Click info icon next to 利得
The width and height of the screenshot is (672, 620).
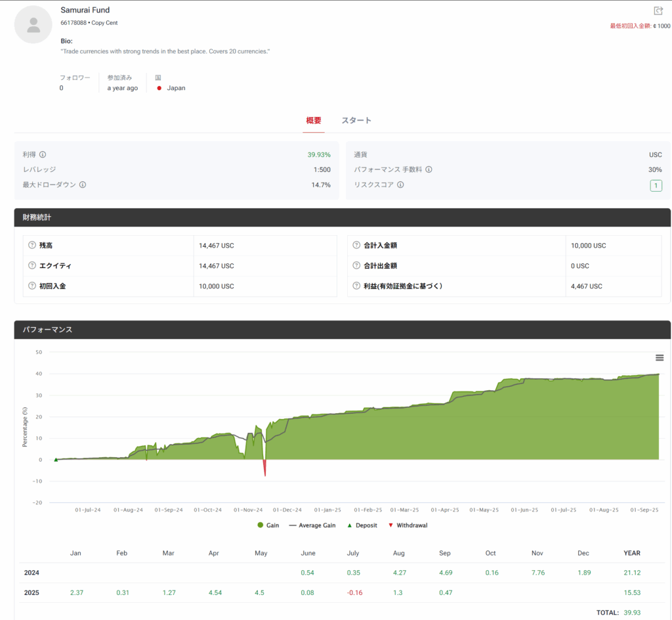click(x=43, y=154)
